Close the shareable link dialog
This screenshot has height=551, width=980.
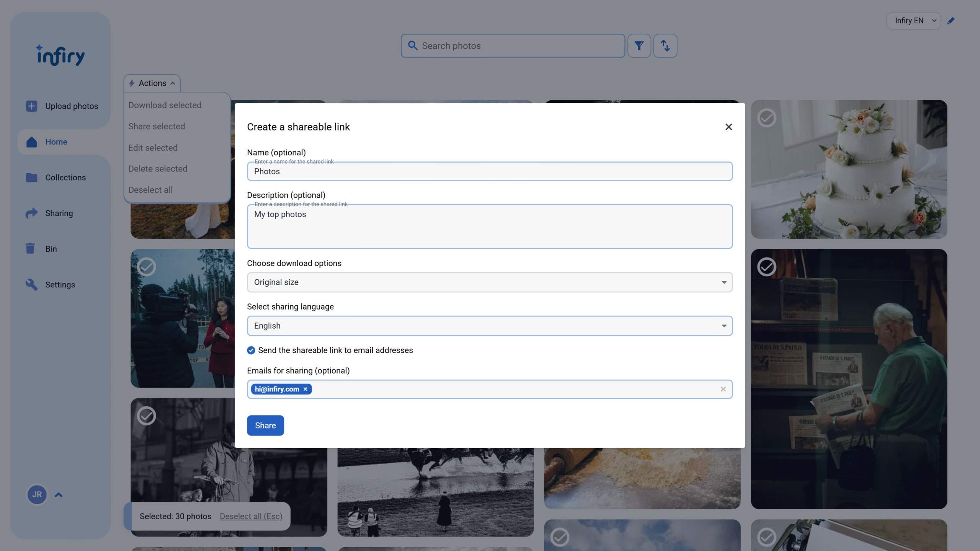point(728,127)
